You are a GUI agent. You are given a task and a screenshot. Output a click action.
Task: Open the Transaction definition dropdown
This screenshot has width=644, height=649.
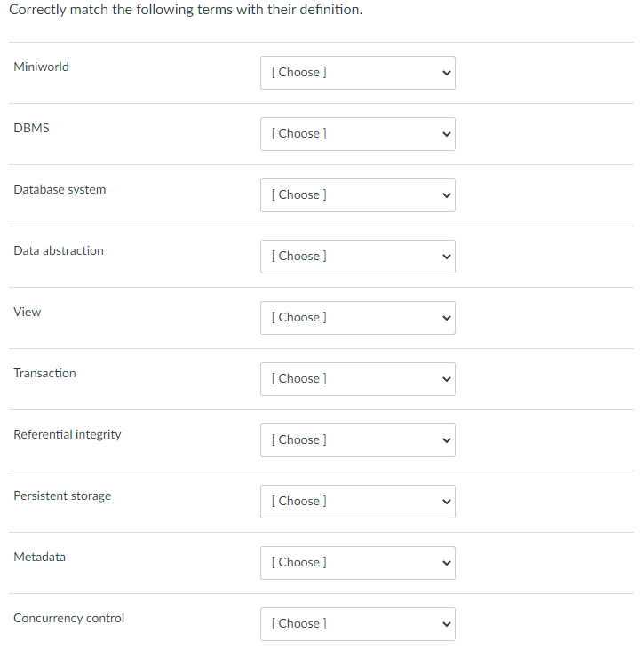click(x=357, y=379)
